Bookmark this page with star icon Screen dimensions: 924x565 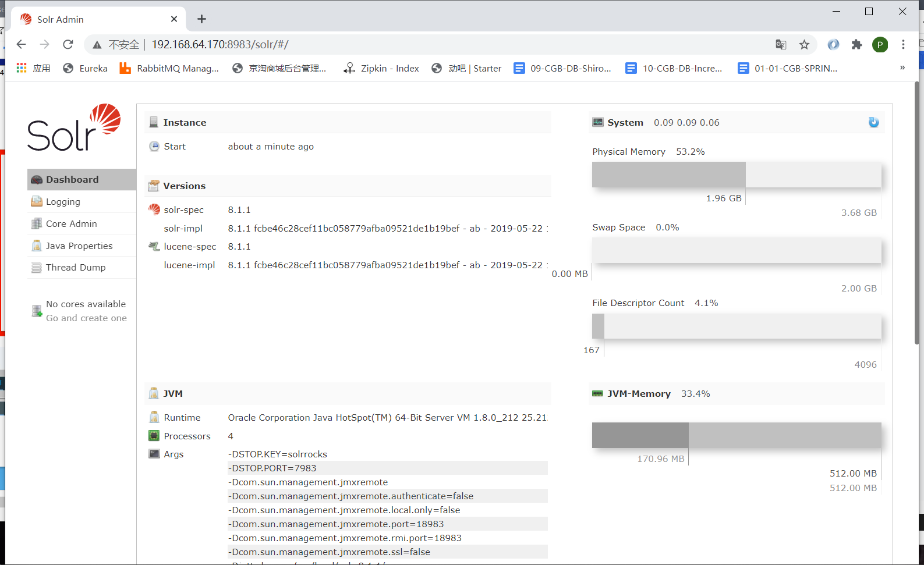pos(804,44)
